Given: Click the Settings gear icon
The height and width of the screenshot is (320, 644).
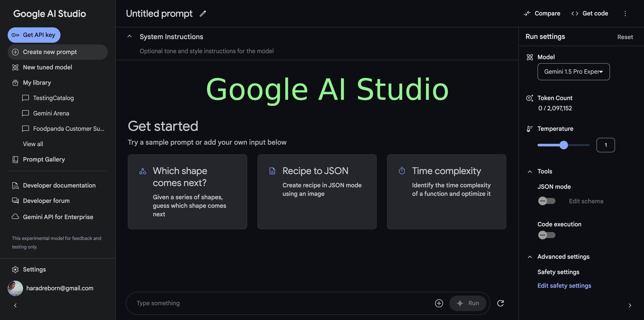Looking at the screenshot, I should pyautogui.click(x=15, y=269).
